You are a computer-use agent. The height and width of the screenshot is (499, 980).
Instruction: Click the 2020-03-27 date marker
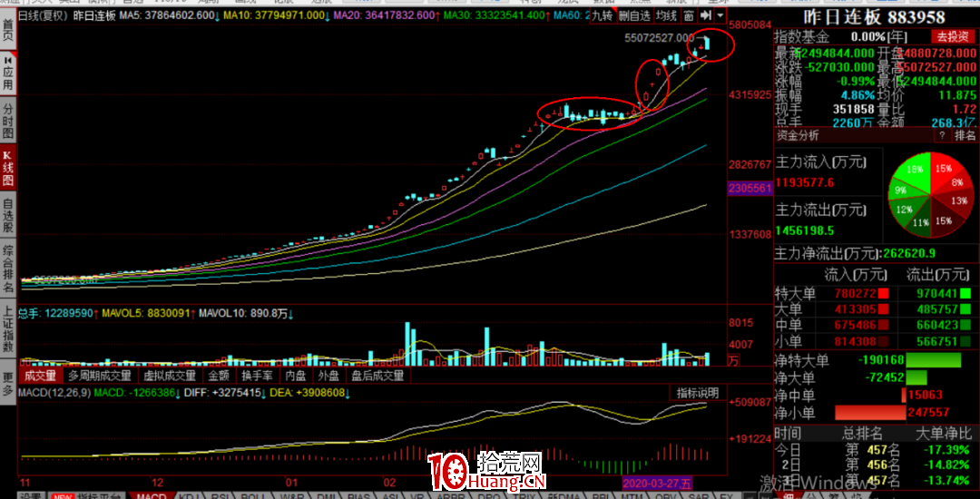tap(658, 482)
